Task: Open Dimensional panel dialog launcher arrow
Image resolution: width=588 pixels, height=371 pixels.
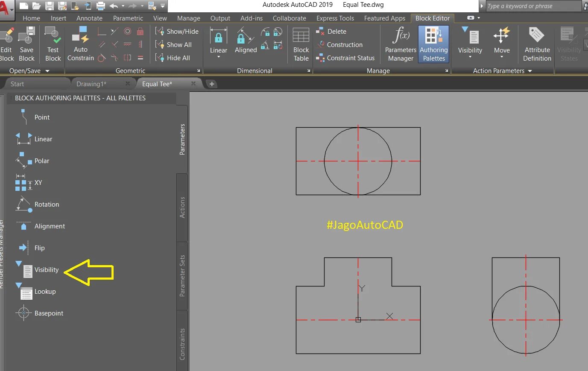Action: point(309,71)
